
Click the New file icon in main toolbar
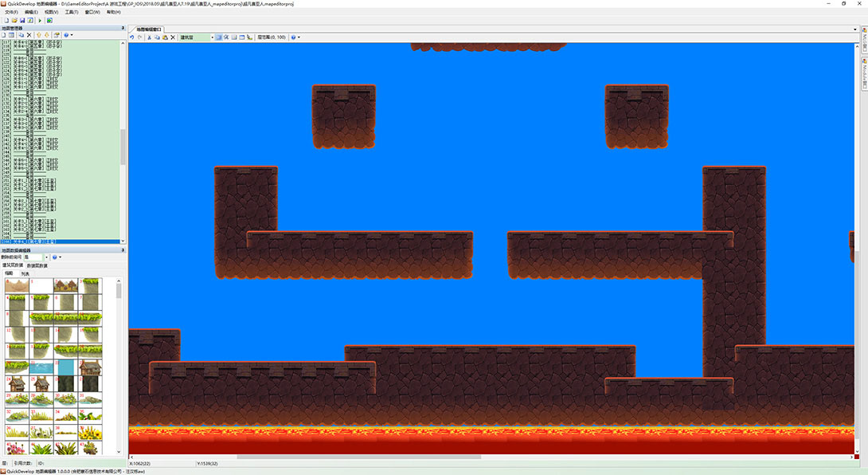[x=6, y=21]
